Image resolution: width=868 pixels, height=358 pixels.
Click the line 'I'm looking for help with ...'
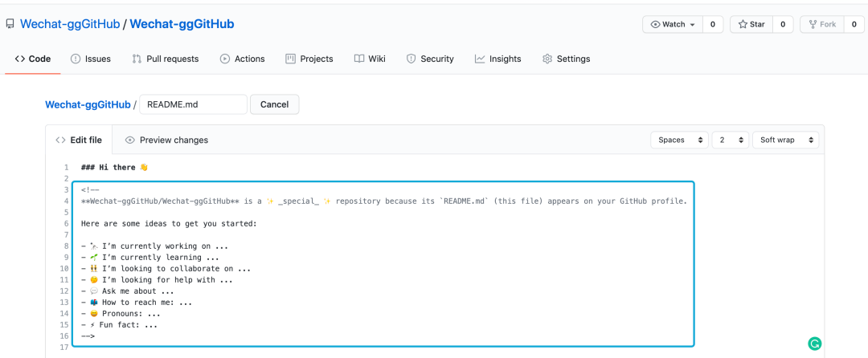(x=157, y=280)
